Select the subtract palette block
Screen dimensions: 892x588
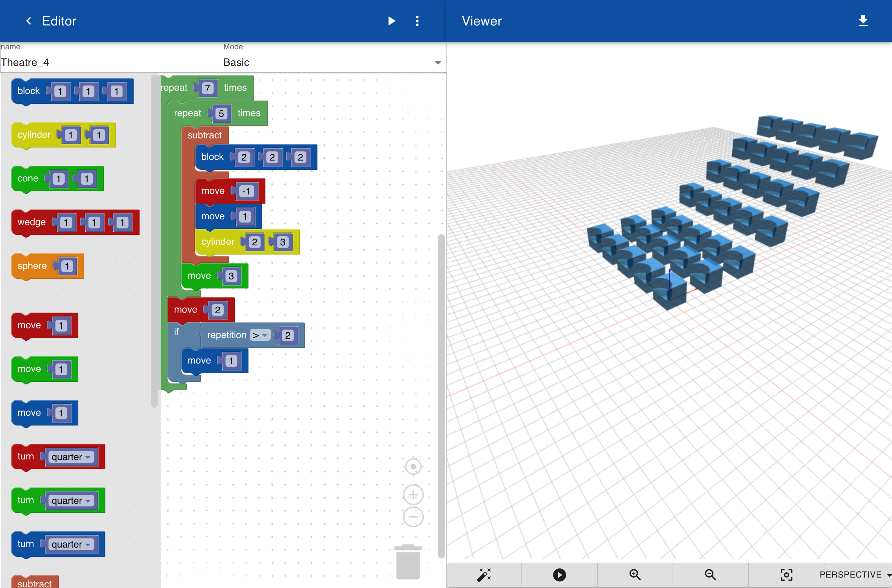tap(35, 582)
